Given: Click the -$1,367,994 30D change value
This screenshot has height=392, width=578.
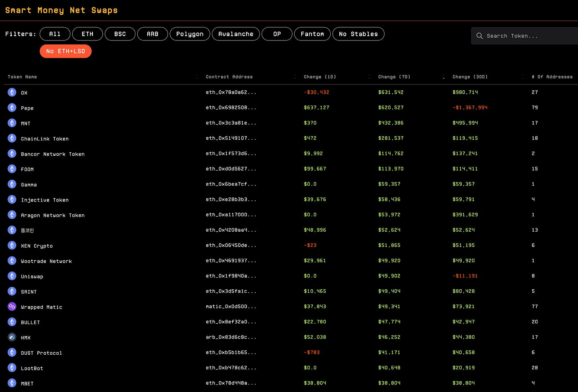Looking at the screenshot, I should coord(470,108).
